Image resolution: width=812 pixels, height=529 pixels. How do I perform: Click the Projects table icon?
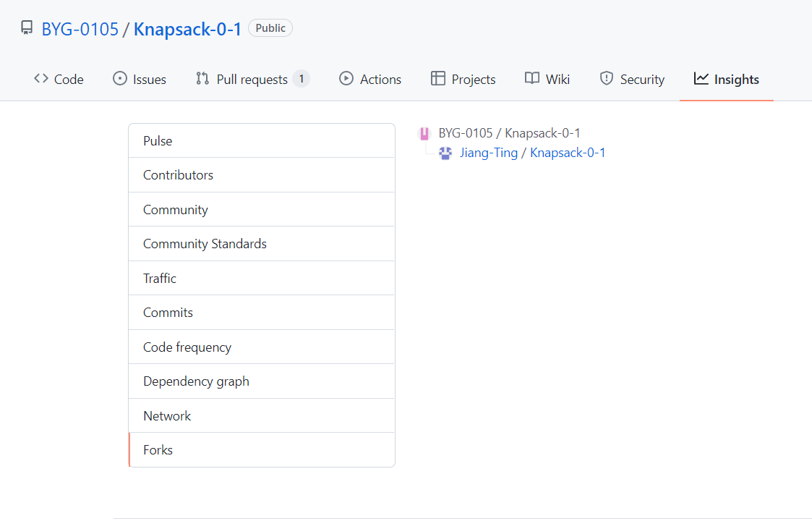437,79
